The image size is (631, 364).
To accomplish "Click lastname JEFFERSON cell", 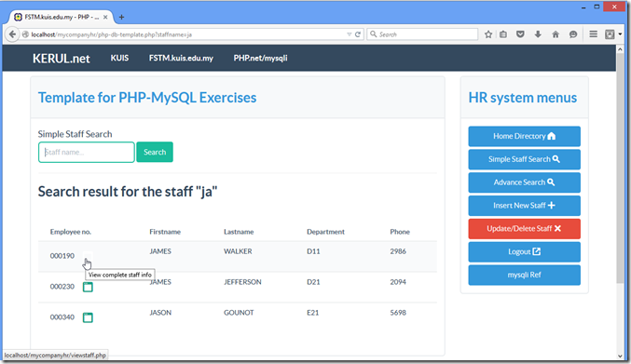I will click(242, 282).
